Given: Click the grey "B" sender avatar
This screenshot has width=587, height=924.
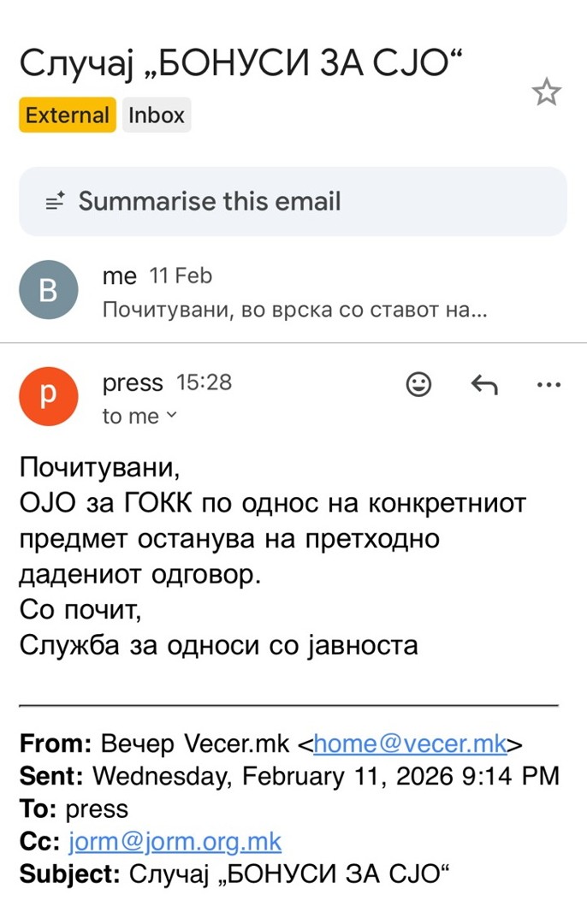Looking at the screenshot, I should click(x=49, y=290).
